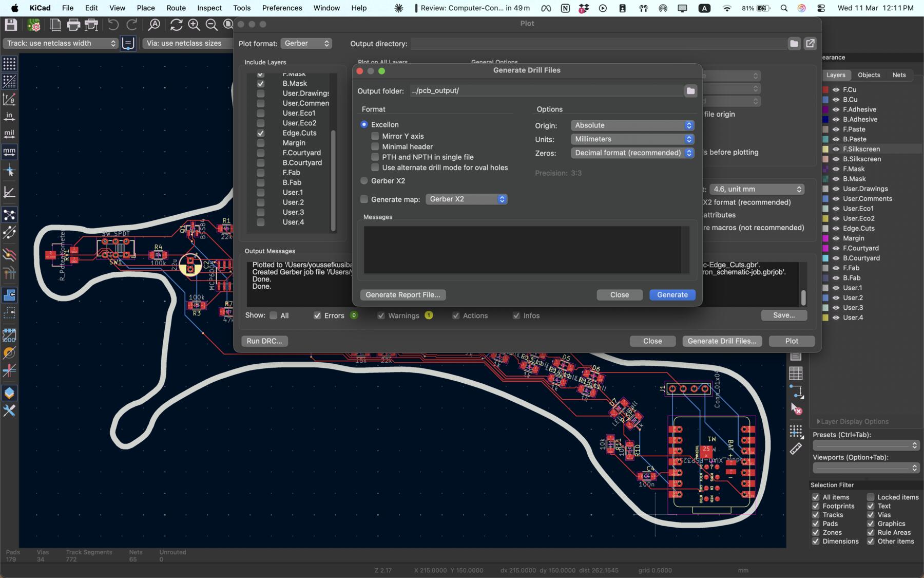This screenshot has width=924, height=578.
Task: Select the Gerber X2 radio button
Action: [364, 180]
